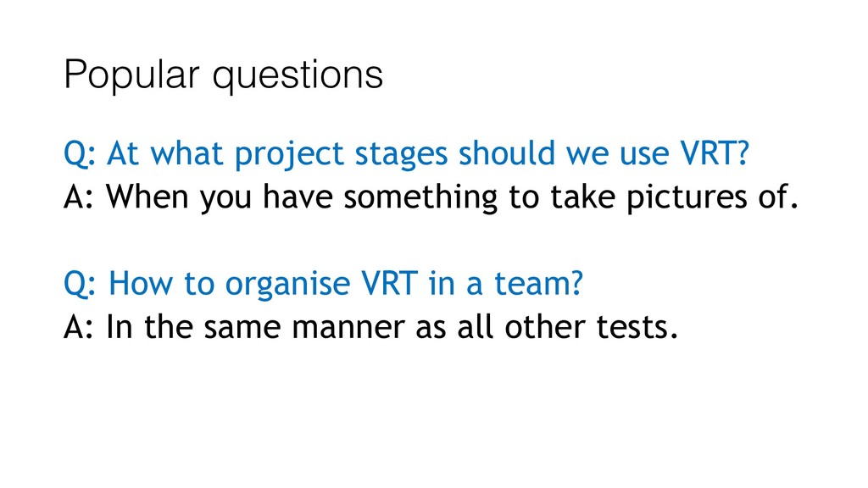Click the word "team?" in the second question

(538, 284)
